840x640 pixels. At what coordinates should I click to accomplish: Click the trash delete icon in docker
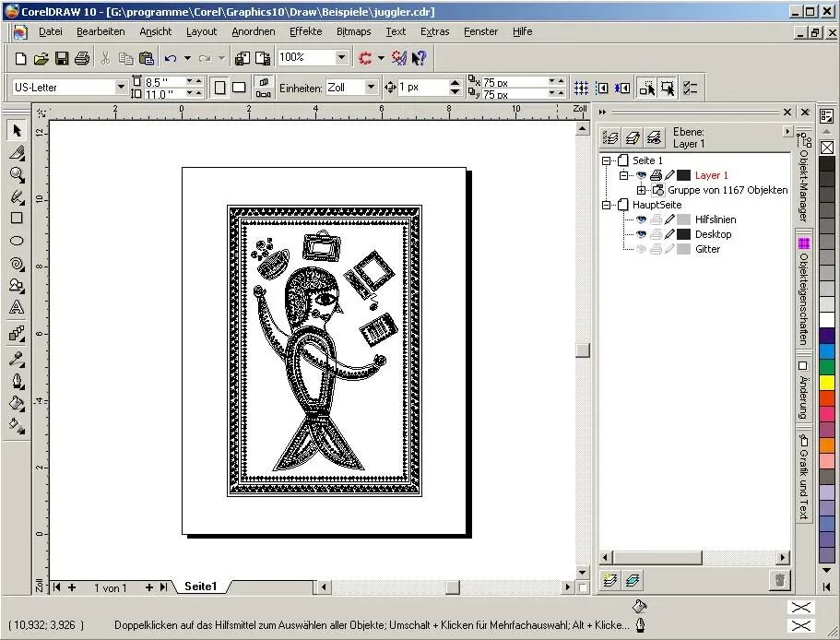coord(780,580)
